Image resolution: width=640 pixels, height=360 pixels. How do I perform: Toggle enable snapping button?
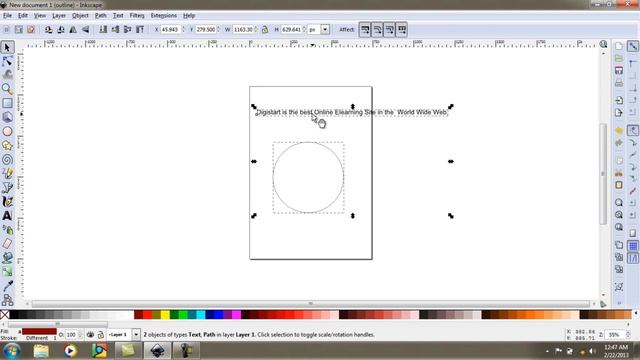pos(633,46)
